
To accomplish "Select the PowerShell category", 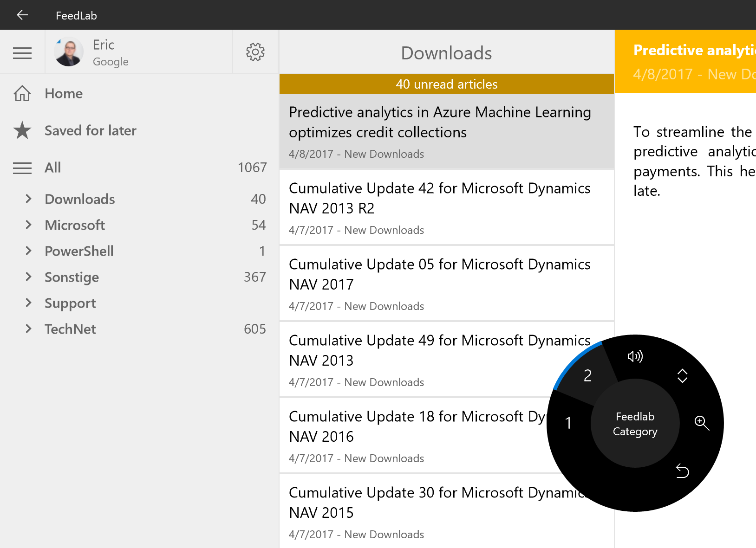I will coord(79,251).
